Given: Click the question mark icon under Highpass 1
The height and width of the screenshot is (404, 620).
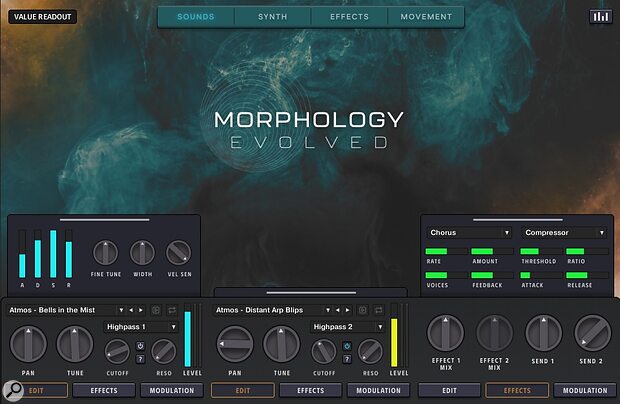Looking at the screenshot, I should [140, 359].
